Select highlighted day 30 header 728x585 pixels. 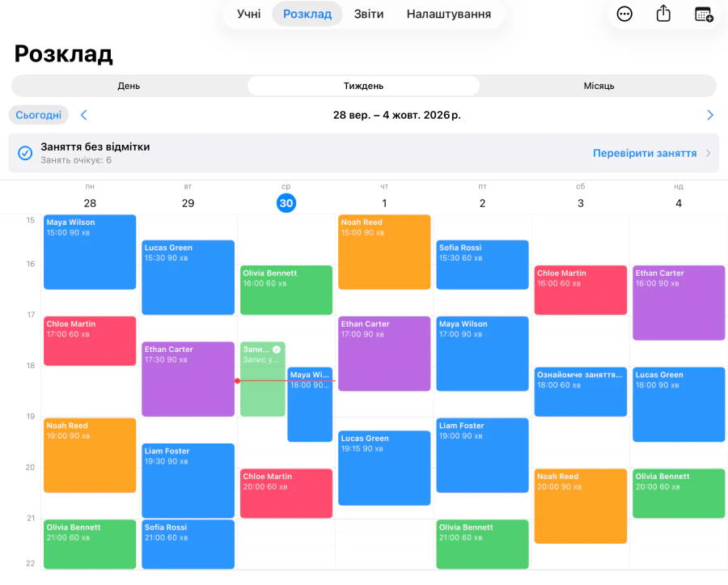tap(286, 203)
